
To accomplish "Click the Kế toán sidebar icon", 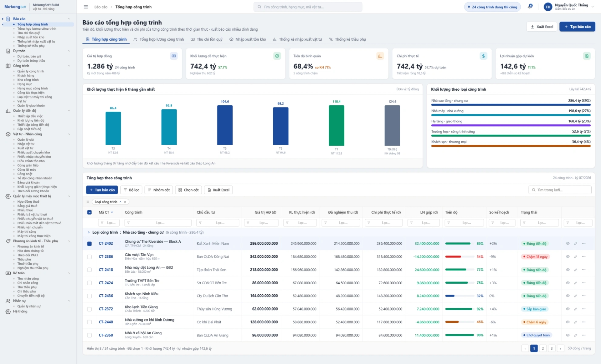I will pos(8,273).
